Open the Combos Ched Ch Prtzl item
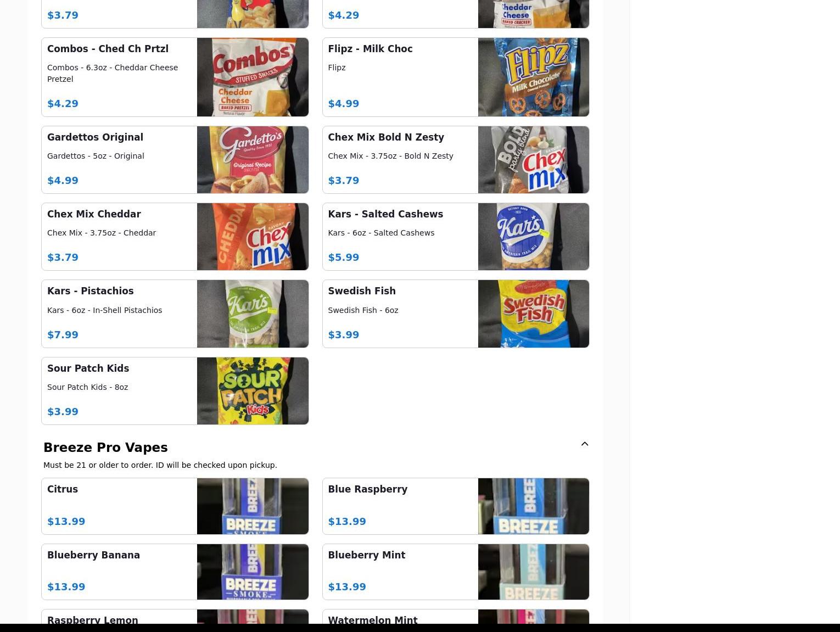The height and width of the screenshot is (632, 840). pyautogui.click(x=175, y=77)
